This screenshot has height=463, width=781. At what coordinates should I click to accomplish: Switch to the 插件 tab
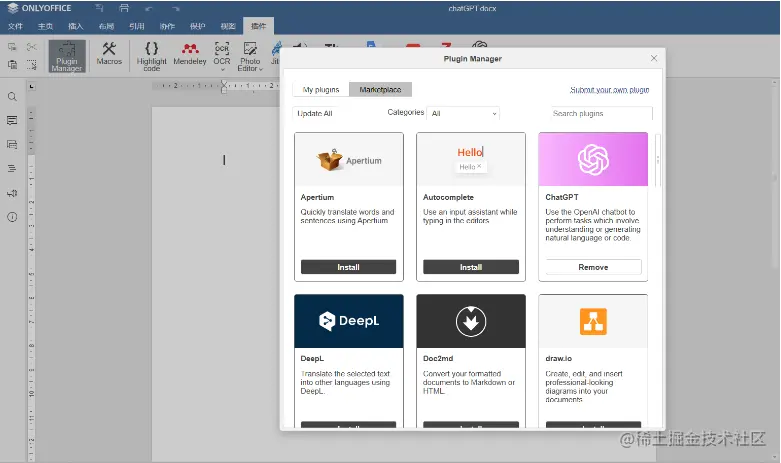click(x=258, y=26)
